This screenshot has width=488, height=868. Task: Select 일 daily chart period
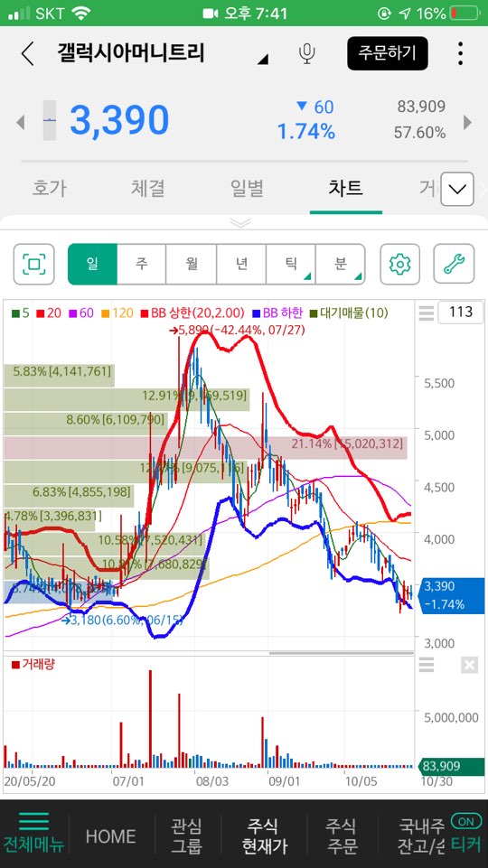[x=92, y=264]
